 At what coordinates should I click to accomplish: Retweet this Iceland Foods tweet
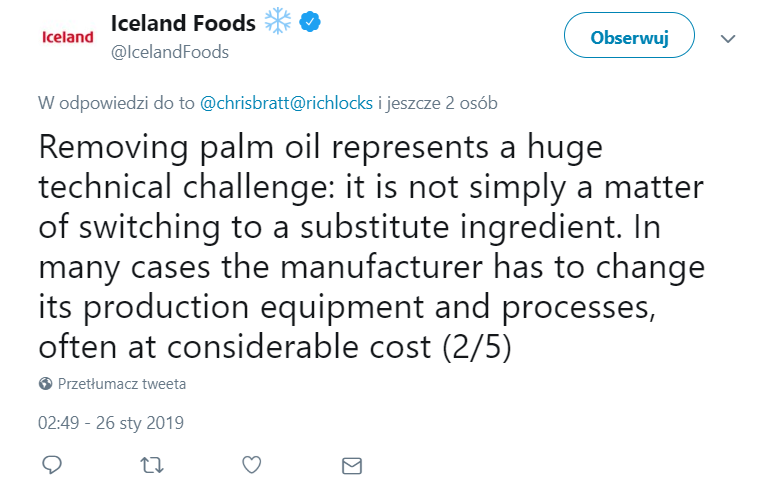(152, 465)
